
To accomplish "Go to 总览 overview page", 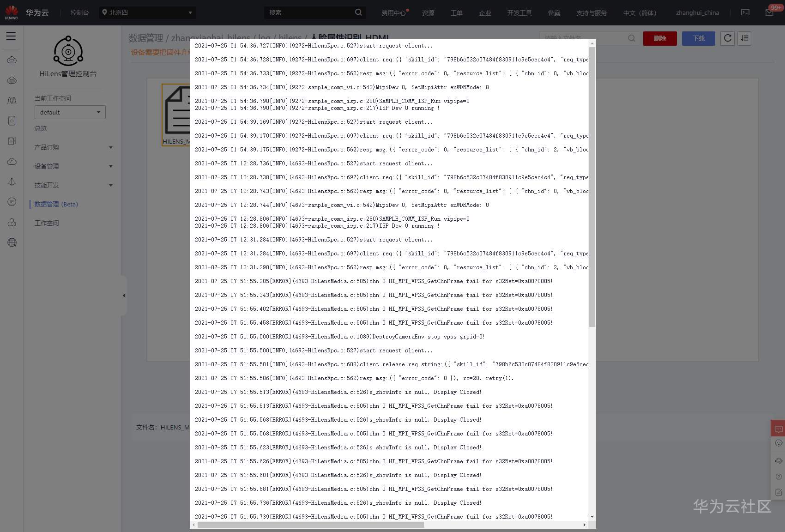I will [x=41, y=128].
